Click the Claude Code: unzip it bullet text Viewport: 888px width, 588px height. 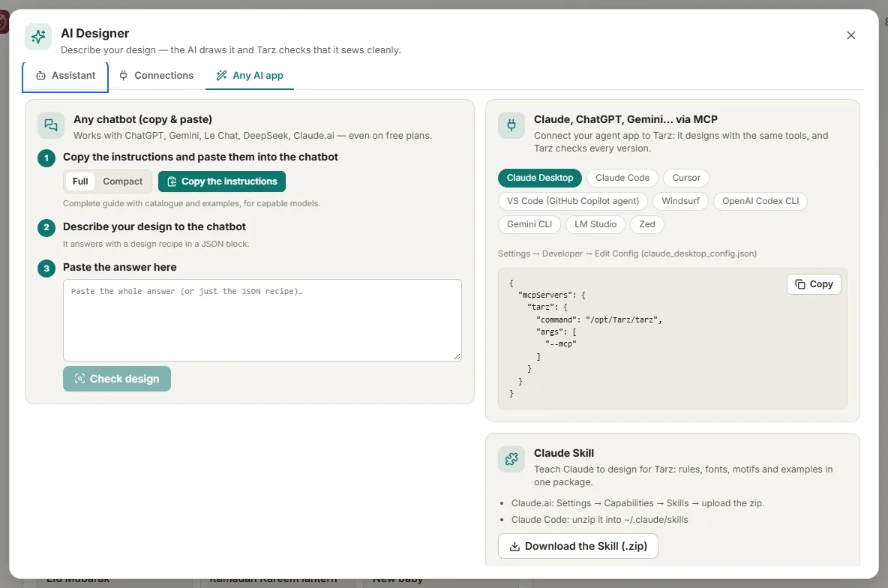point(599,520)
